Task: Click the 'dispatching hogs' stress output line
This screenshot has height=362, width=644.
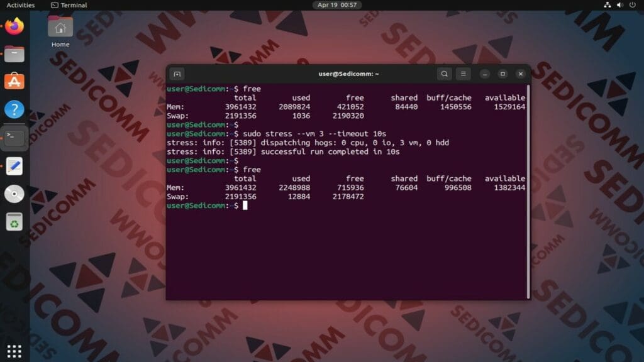Action: [x=308, y=143]
